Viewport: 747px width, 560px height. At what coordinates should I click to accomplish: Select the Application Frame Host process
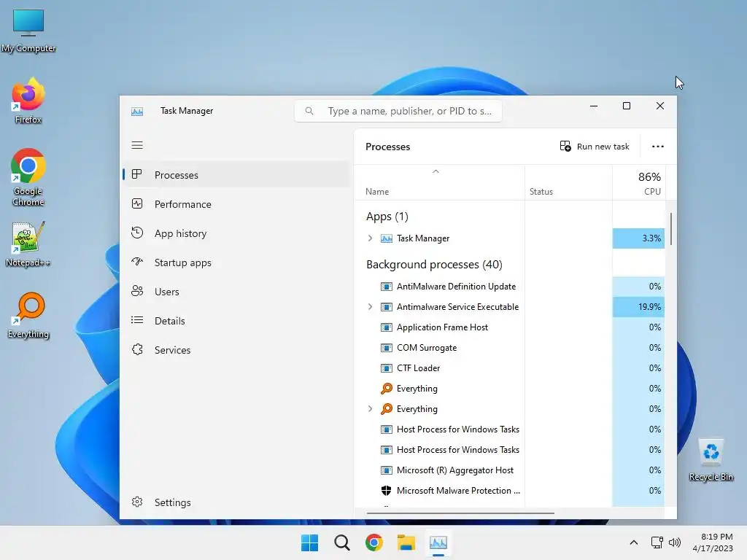509,327
